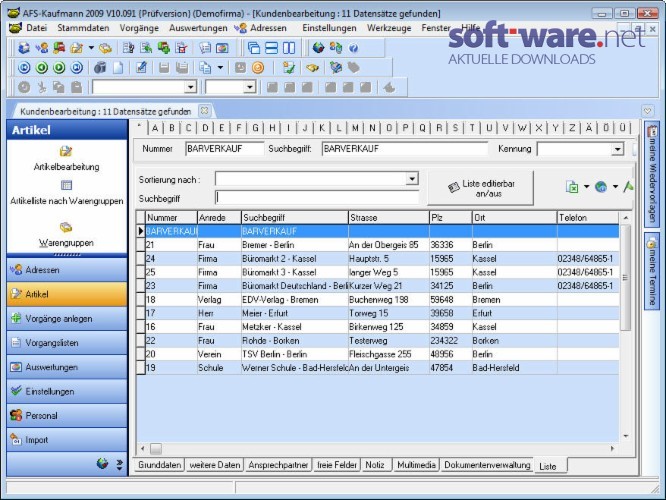666x500 pixels.
Task: Click the checklist with green check icon
Action: click(x=289, y=68)
